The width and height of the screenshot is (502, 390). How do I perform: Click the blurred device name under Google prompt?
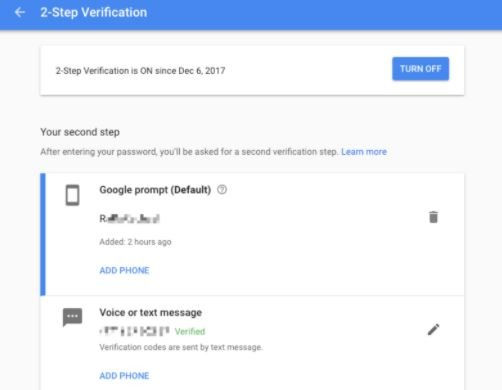(129, 219)
